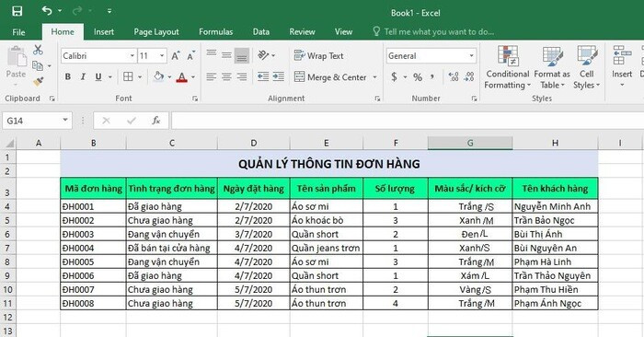Click the Copy icon

38,65
